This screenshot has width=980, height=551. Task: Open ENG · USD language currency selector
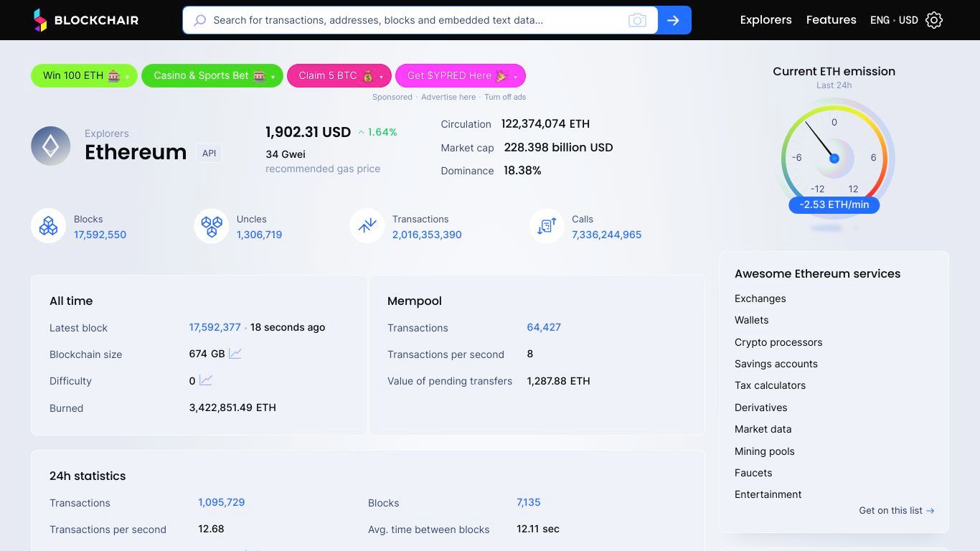point(894,20)
